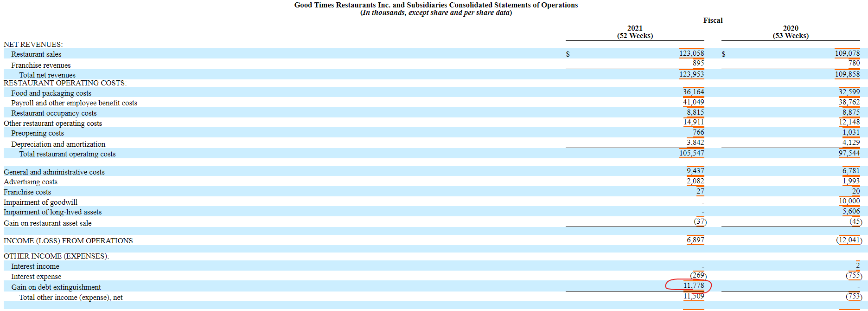This screenshot has width=868, height=311.
Task: Select 2021 total other income 11,509
Action: [x=693, y=296]
